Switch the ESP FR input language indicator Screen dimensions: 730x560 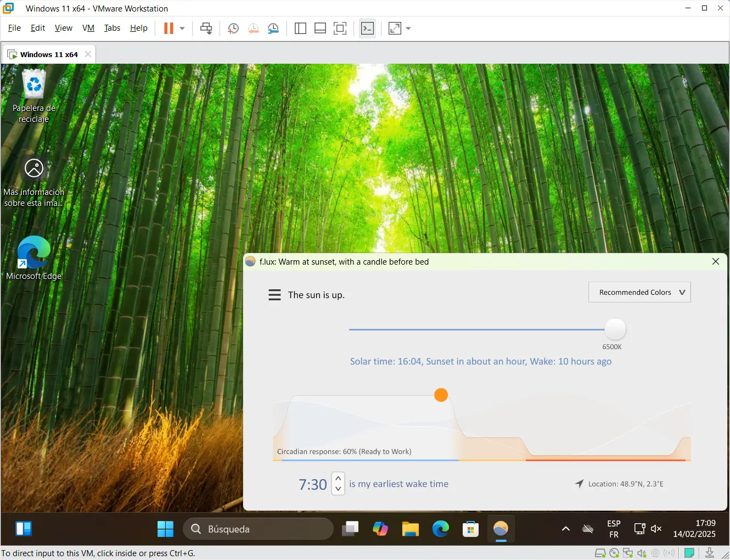click(x=614, y=529)
